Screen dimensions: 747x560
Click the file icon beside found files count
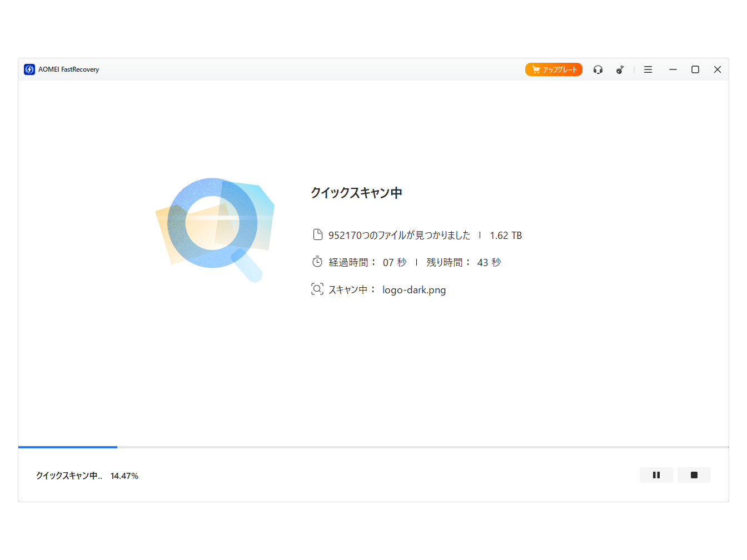317,234
